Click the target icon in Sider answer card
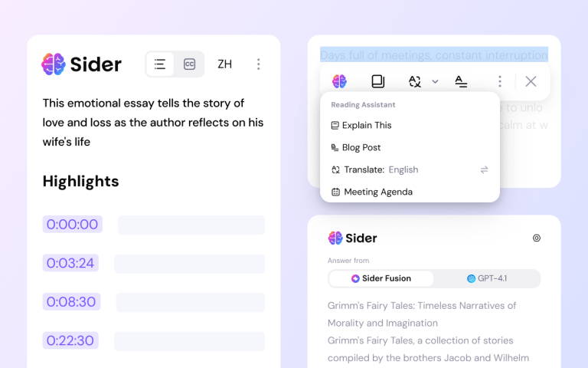588x368 pixels. (537, 238)
